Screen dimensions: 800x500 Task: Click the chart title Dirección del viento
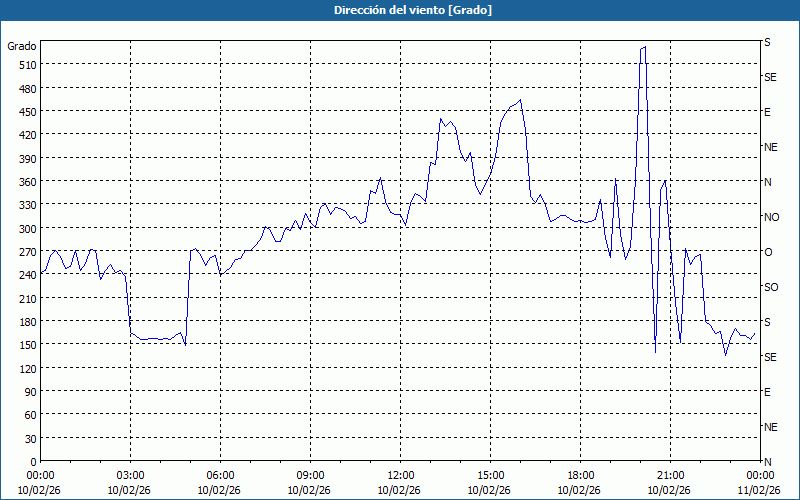pos(399,9)
